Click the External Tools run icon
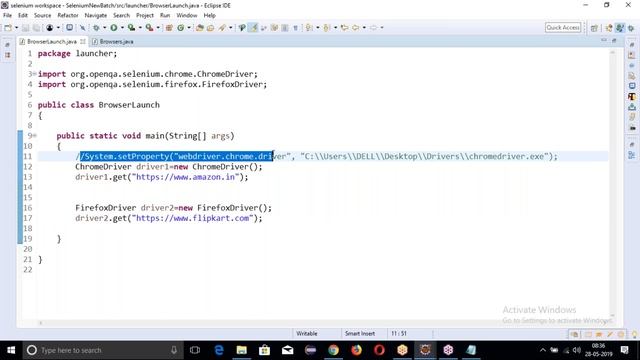This screenshot has width=640, height=360. tap(149, 28)
